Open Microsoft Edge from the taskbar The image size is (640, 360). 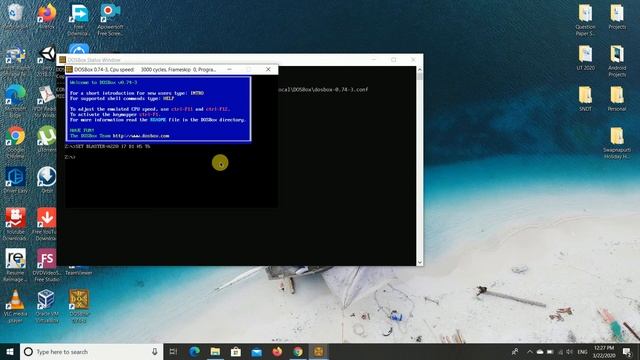pos(195,351)
